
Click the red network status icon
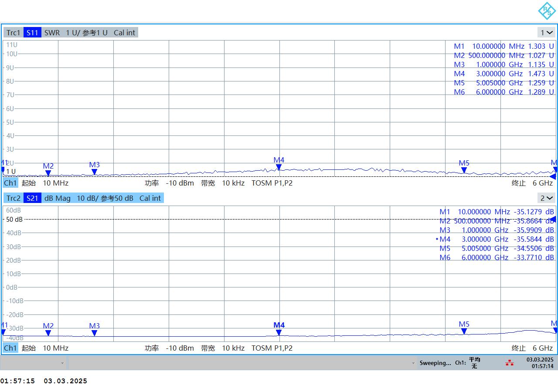pos(509,363)
